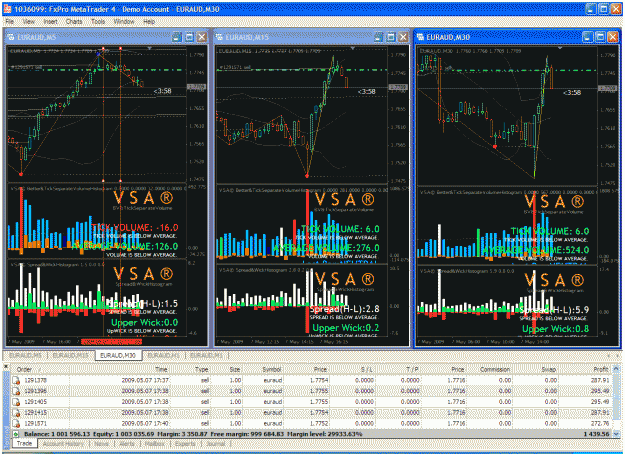Click the Terminal list scrollbar up arrow
The height and width of the screenshot is (454, 625).
pos(616,369)
